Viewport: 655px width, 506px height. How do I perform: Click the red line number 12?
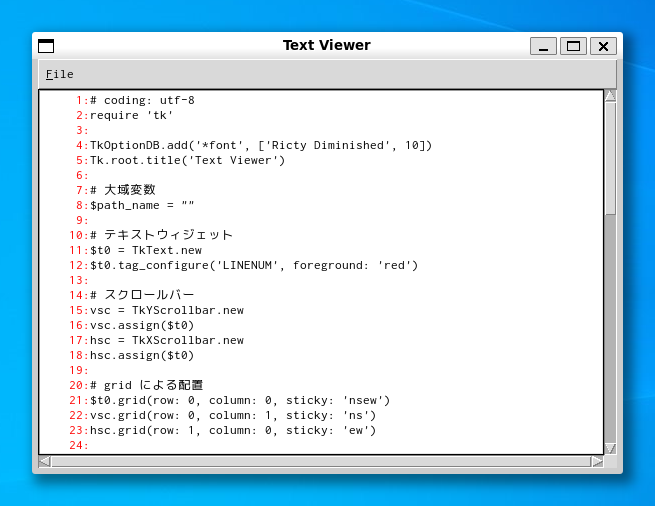pos(78,265)
